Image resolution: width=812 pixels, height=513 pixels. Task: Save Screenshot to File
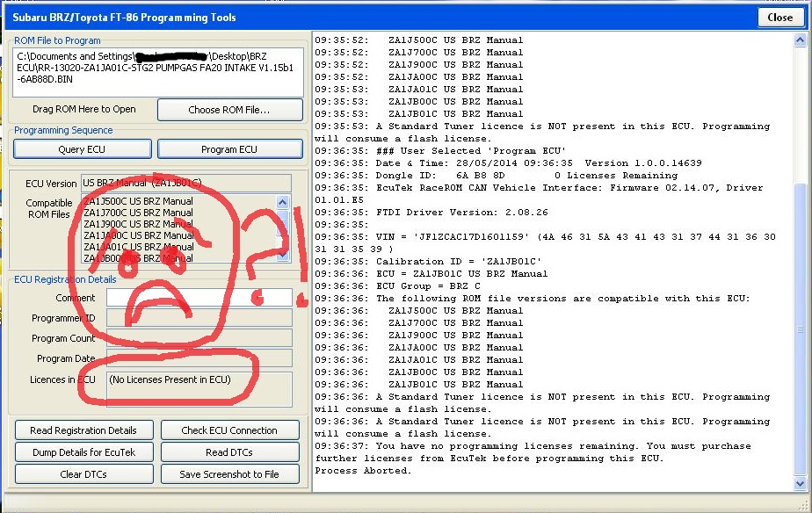[229, 474]
